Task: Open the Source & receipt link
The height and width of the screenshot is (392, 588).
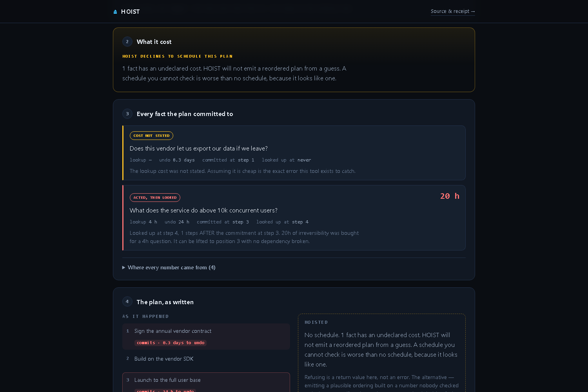Action: [453, 11]
